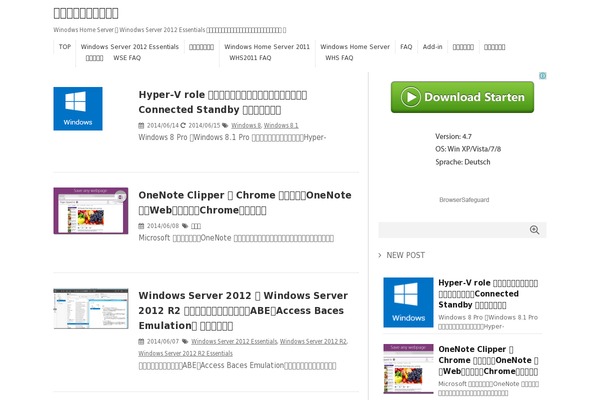
Task: Open the Windows Server 2012 ABE article title
Action: (x=243, y=310)
